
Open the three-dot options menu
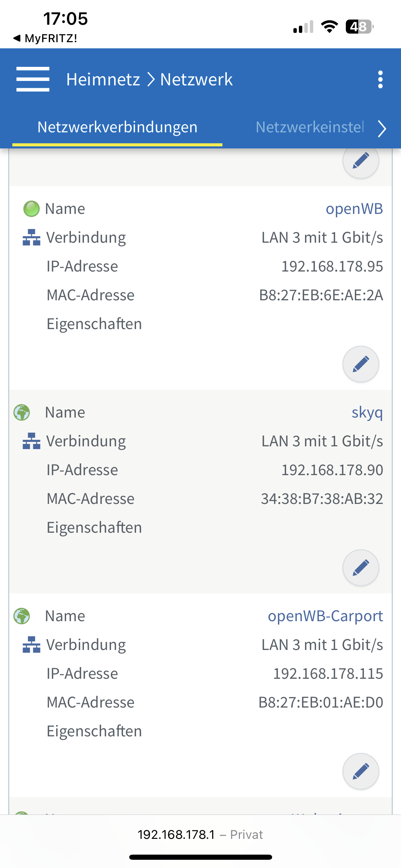(380, 80)
